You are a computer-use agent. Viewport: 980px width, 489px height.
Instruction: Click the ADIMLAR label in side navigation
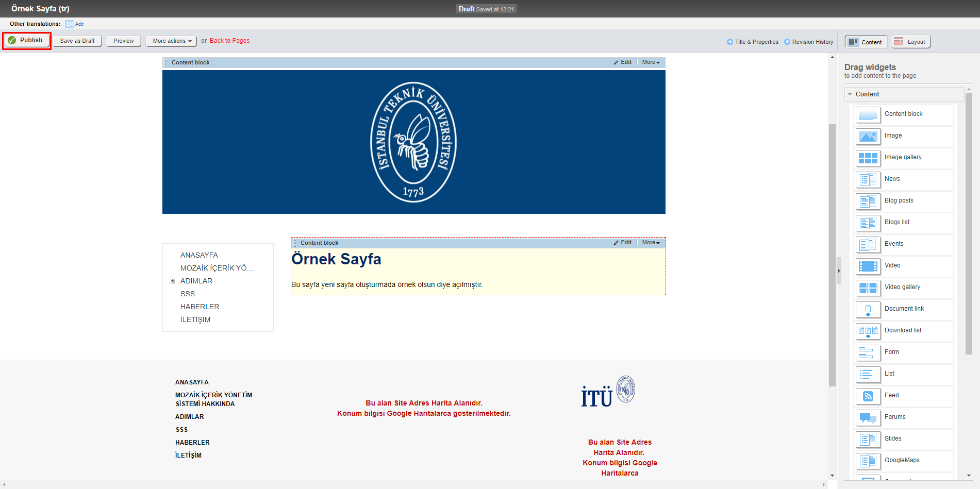tap(196, 281)
